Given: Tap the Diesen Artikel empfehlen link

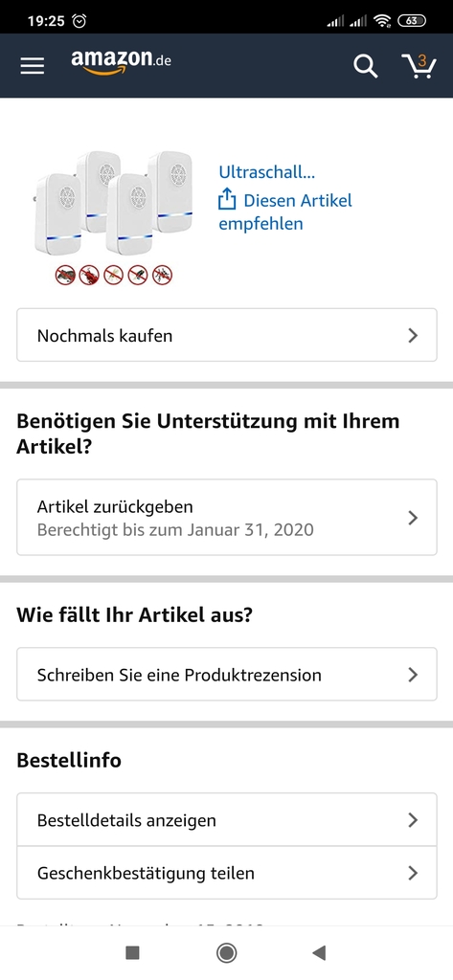Looking at the screenshot, I should tap(285, 212).
